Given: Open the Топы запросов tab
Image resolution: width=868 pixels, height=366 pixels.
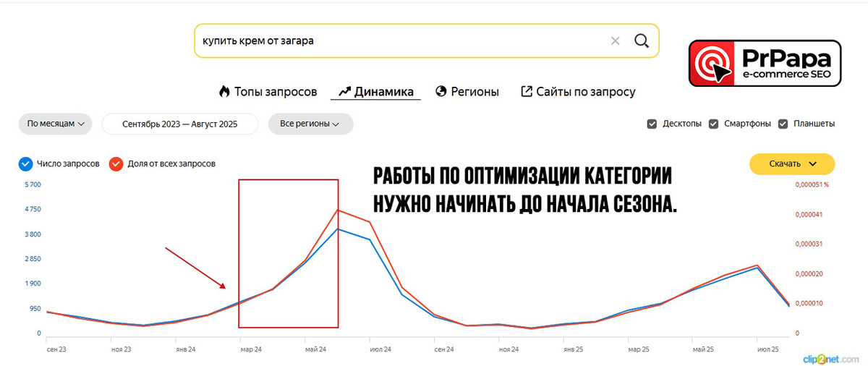Looking at the screenshot, I should tap(268, 91).
